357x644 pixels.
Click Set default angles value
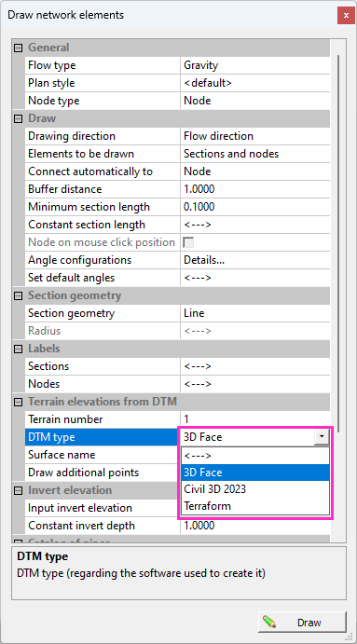pyautogui.click(x=255, y=278)
